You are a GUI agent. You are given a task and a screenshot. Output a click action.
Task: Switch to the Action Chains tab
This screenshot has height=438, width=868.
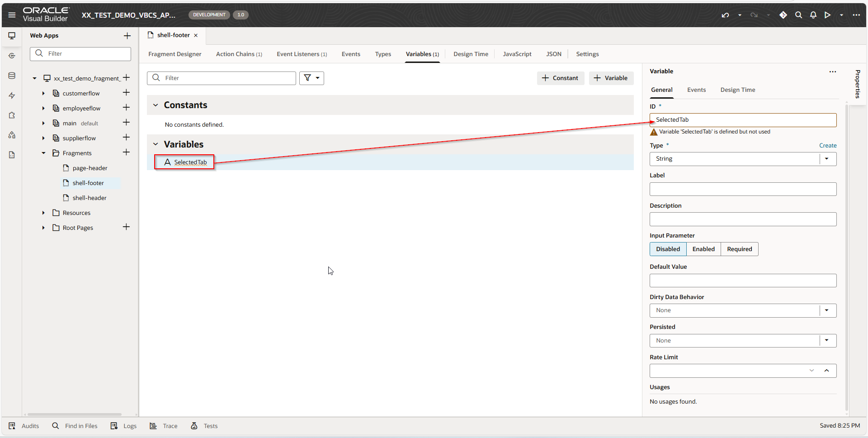click(239, 54)
